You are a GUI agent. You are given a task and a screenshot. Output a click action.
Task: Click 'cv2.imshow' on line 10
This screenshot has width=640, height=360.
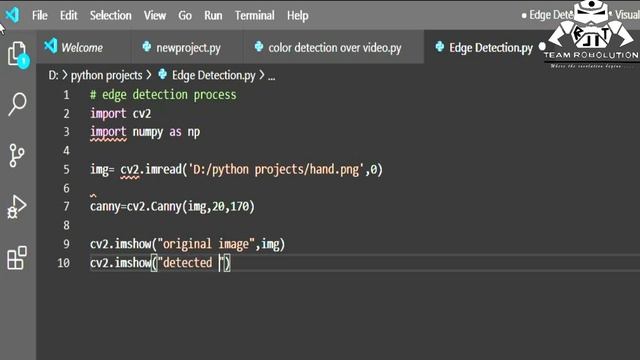[120, 262]
